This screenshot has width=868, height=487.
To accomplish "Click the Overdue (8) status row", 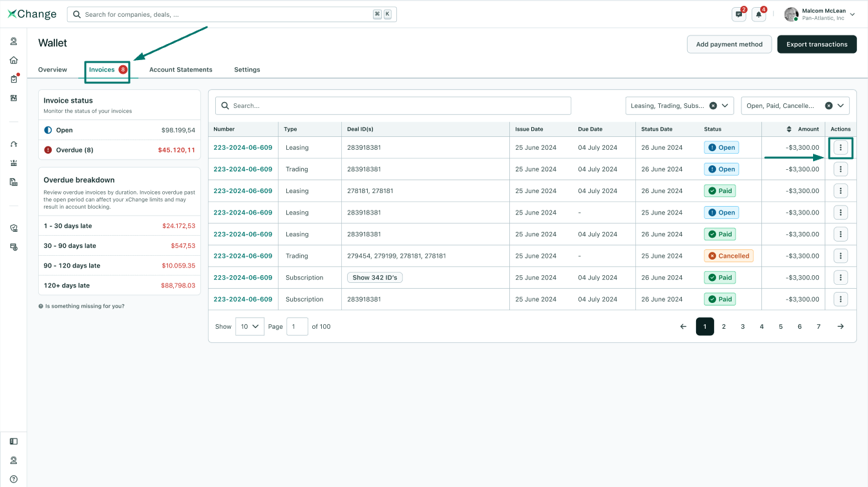I will 120,150.
